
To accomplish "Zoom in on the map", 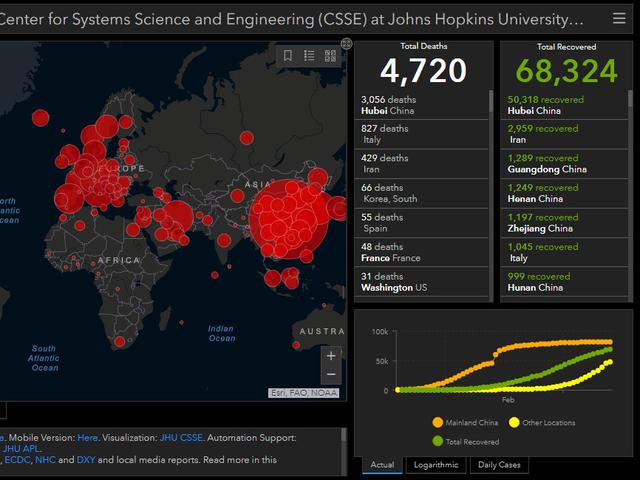I will 331,356.
